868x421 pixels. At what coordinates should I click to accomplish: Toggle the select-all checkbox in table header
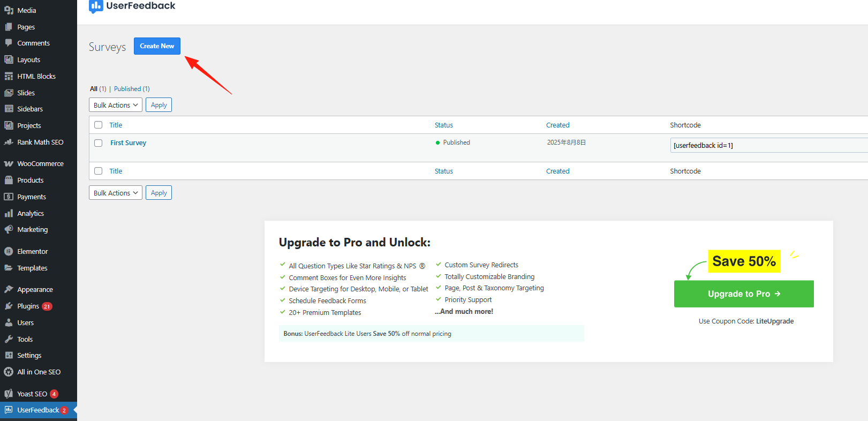tap(99, 125)
